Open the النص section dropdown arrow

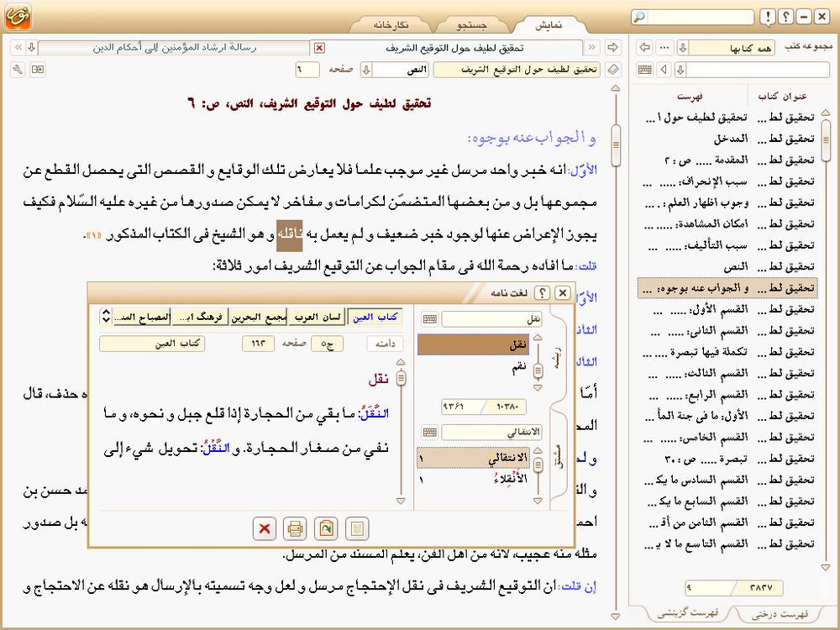366,70
